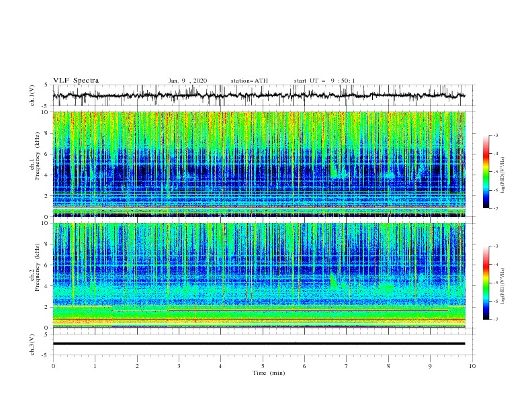Screen dimensions: 532x411
Task: Click the flat black ch.3 voltage trace
Action: [259, 344]
